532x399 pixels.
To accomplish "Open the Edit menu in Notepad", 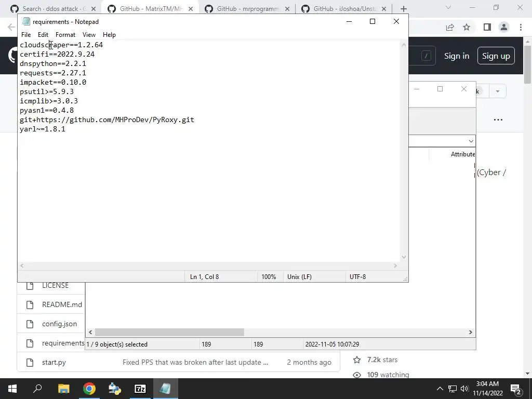I will click(43, 35).
